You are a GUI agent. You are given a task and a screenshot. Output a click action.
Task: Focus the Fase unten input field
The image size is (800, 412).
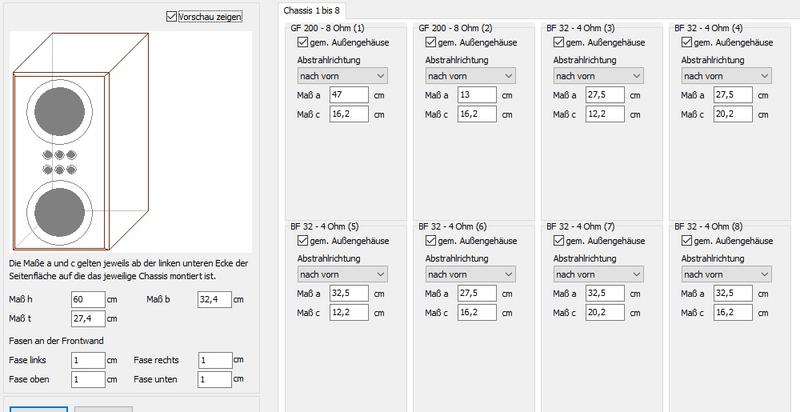pos(213,380)
